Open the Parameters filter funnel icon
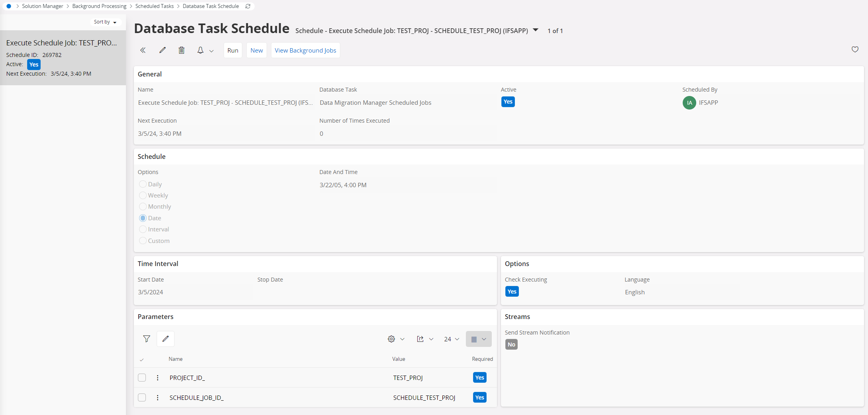Viewport: 868px width, 415px height. 147,339
